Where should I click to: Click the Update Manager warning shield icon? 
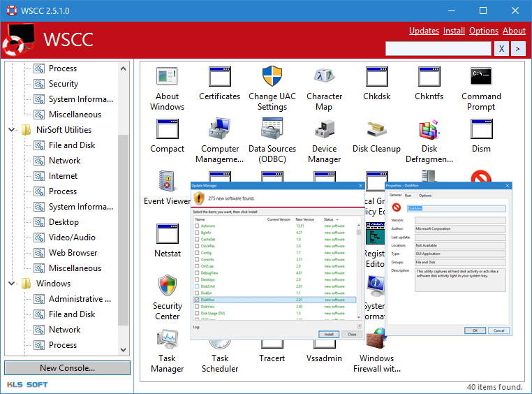click(x=199, y=198)
